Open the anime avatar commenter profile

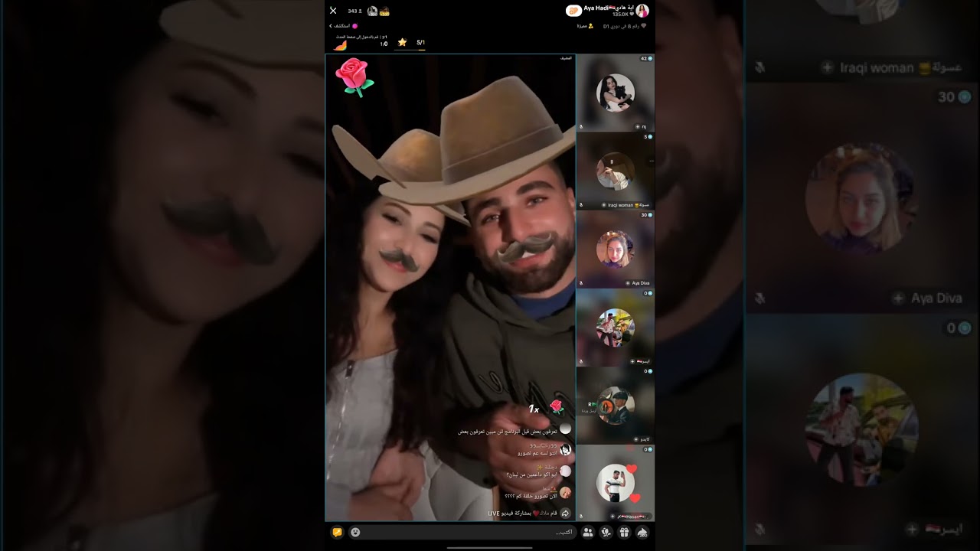pos(565,449)
